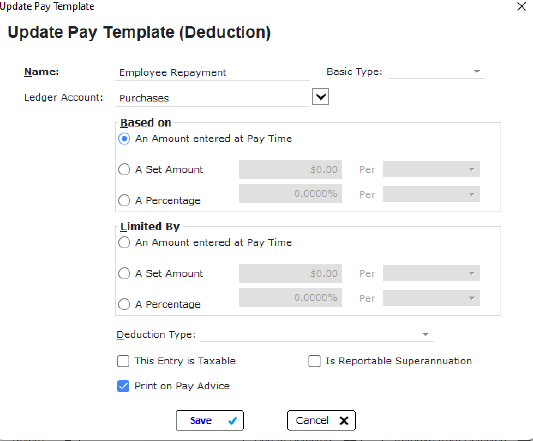The image size is (533, 441).
Task: Open the Basic Type dropdown
Action: click(x=436, y=71)
